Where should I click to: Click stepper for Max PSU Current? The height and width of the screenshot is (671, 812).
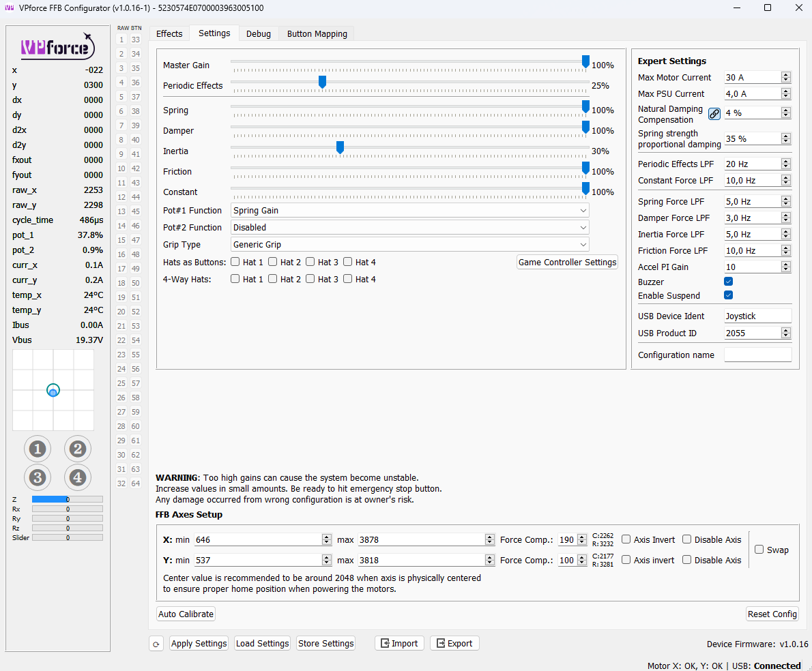[x=786, y=93]
